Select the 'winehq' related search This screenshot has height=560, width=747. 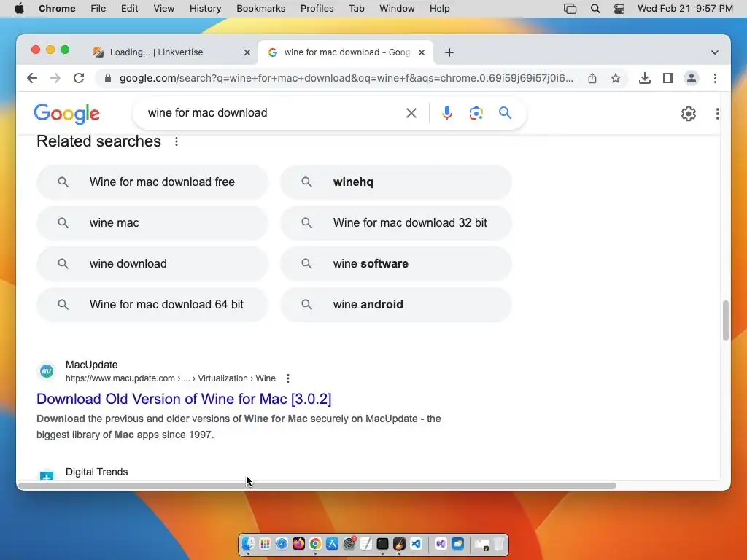click(396, 182)
